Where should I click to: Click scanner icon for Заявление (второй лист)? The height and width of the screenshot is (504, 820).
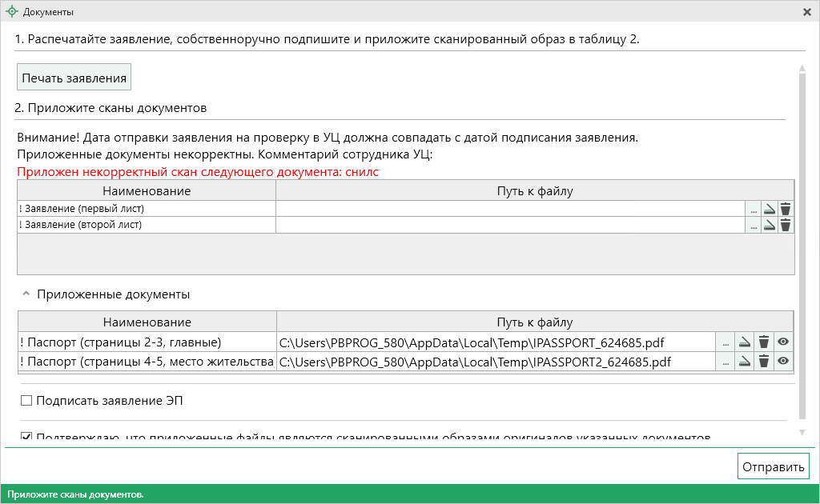coord(769,226)
